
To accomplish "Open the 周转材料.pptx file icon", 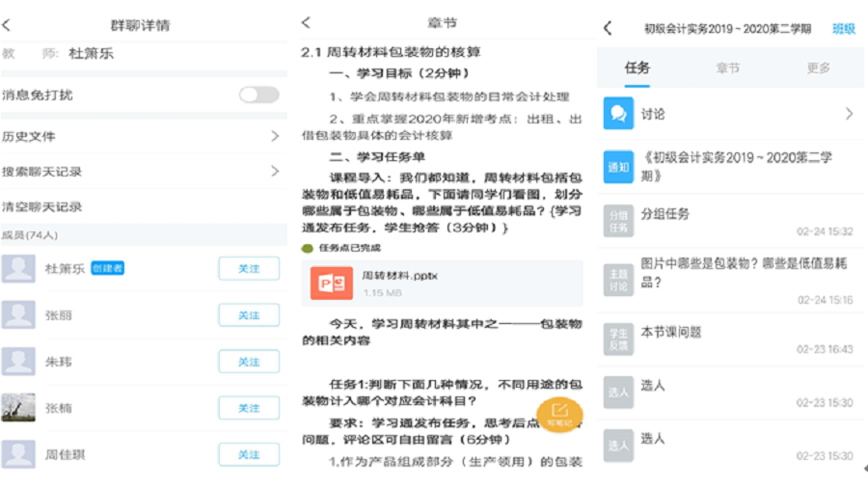I will 331,283.
